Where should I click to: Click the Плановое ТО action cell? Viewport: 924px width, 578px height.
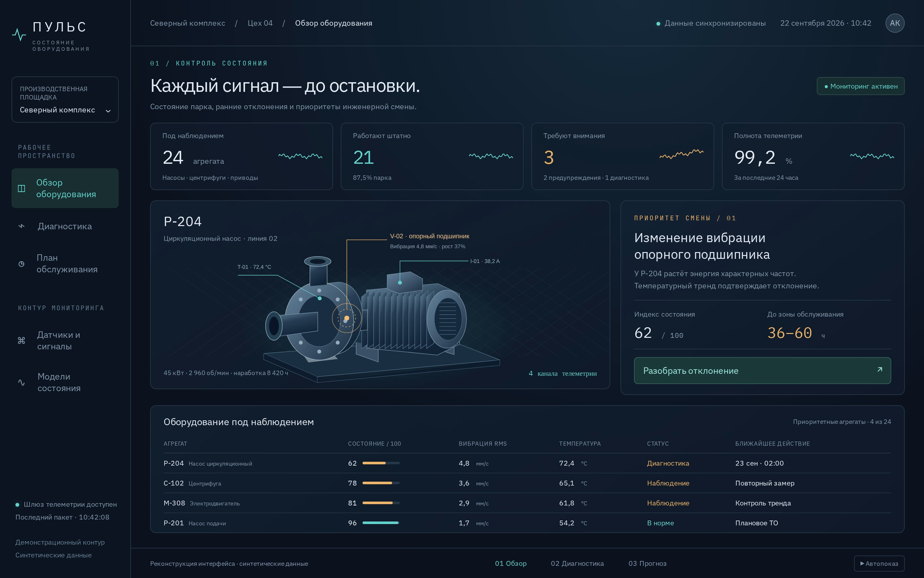[x=757, y=523]
